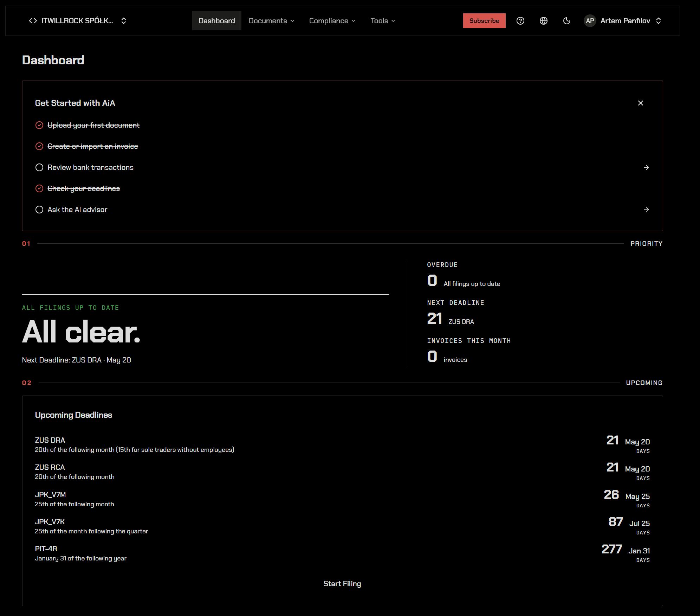
Task: Click the code brackets company logo icon
Action: [33, 21]
